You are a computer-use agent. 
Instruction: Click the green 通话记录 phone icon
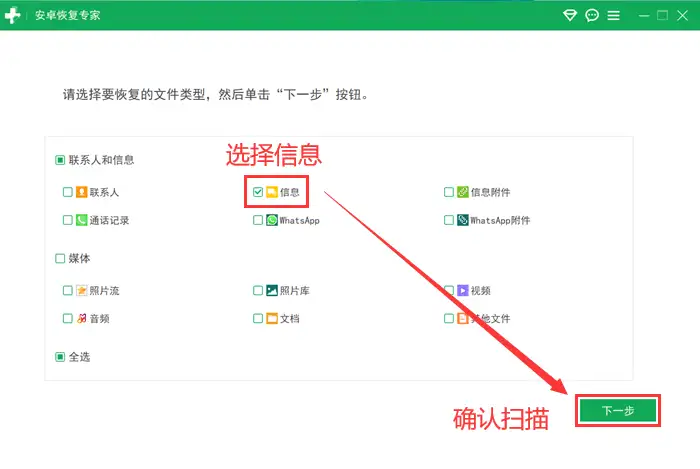pyautogui.click(x=81, y=220)
